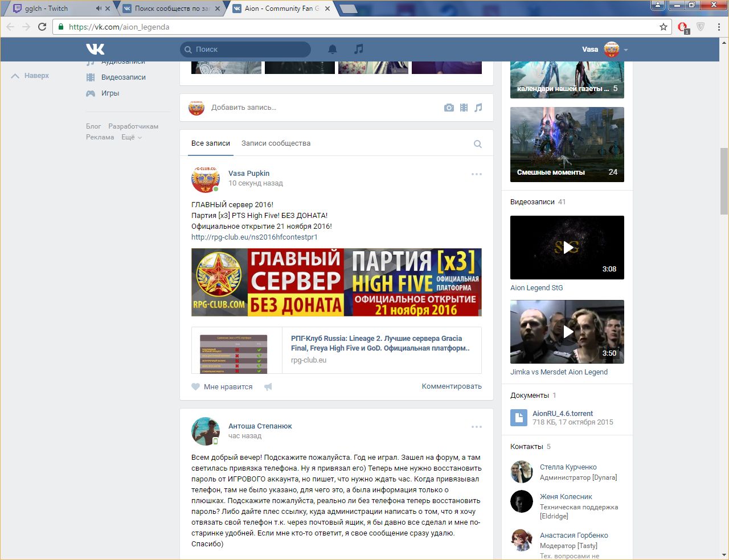Click Антоша Степанюк post avatar
This screenshot has height=560, width=729.
[206, 431]
